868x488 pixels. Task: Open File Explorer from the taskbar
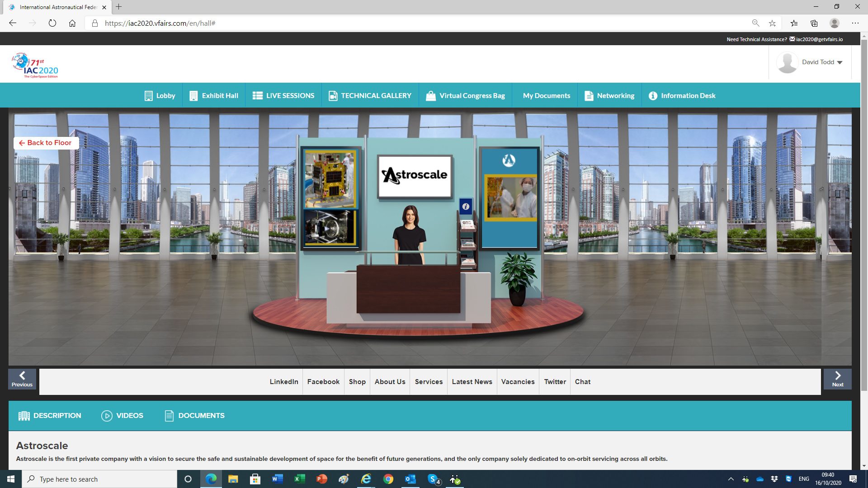pyautogui.click(x=233, y=479)
